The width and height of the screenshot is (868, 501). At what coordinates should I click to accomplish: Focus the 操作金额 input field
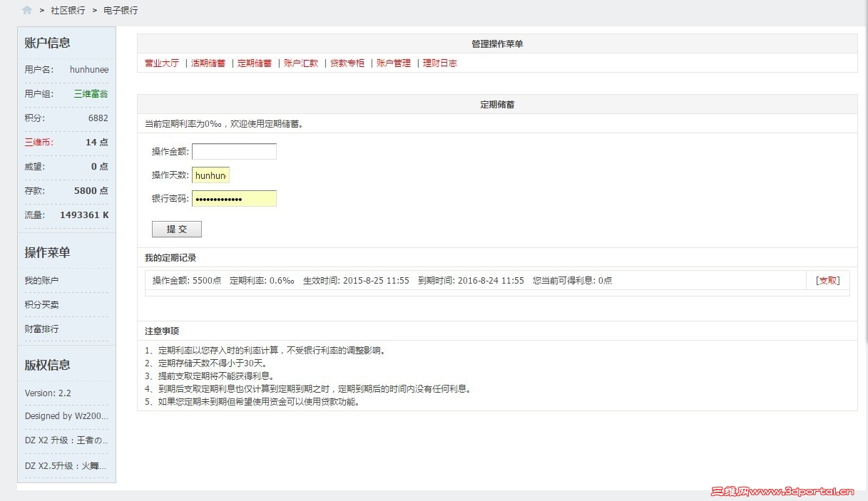coord(234,151)
